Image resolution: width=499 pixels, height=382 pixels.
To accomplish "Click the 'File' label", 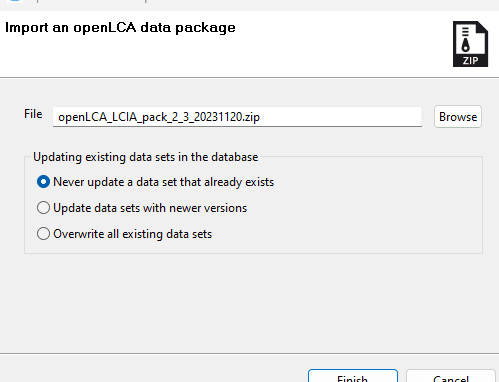I will [x=33, y=114].
